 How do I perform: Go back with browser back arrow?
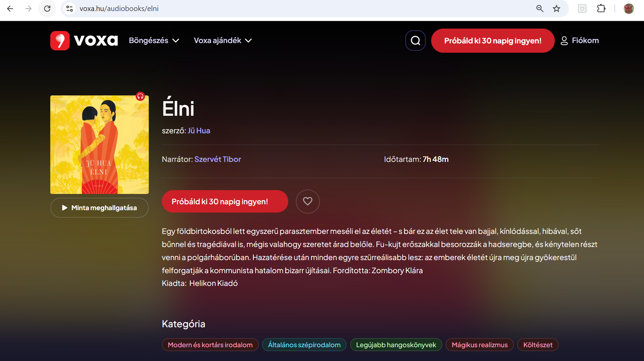pos(10,9)
